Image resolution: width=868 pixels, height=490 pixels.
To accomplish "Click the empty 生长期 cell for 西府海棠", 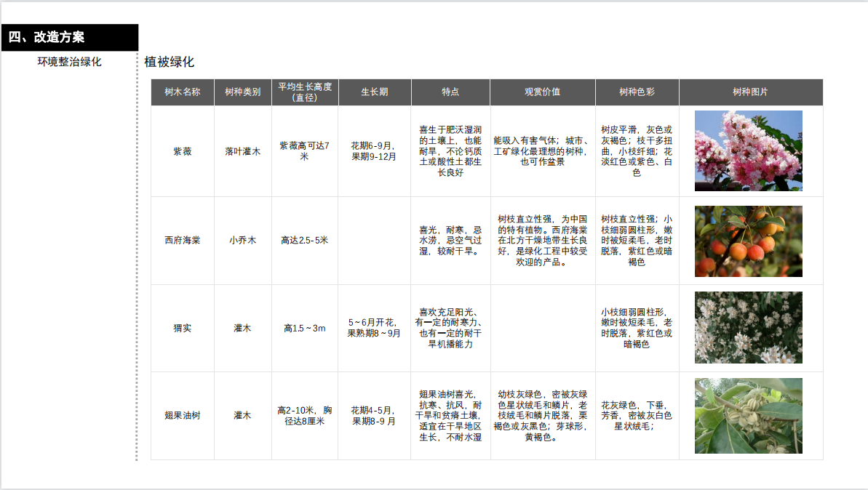I will click(x=374, y=240).
